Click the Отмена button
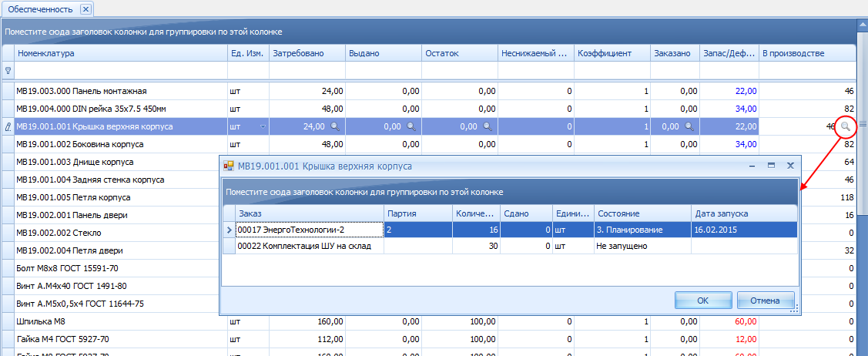 pyautogui.click(x=766, y=301)
